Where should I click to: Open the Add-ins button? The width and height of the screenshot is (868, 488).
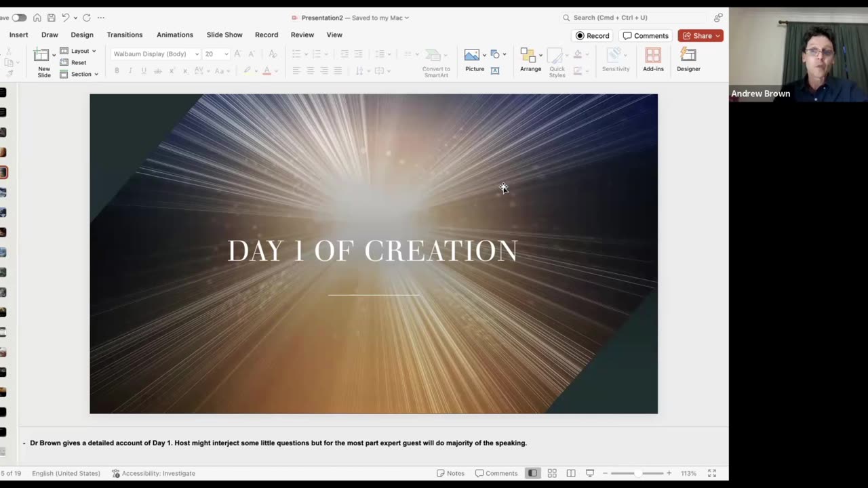tap(653, 60)
